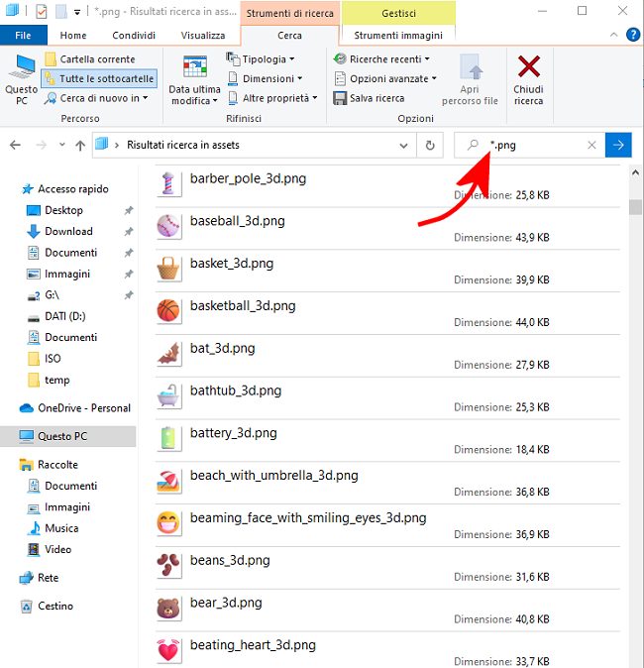
Task: Open OneDrive - Personal in sidebar
Action: [x=75, y=408]
